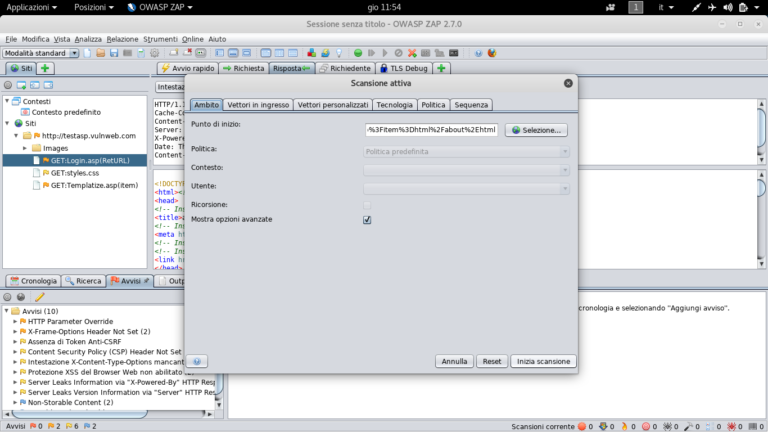Click the green plus icon after TLS Debug

point(441,68)
